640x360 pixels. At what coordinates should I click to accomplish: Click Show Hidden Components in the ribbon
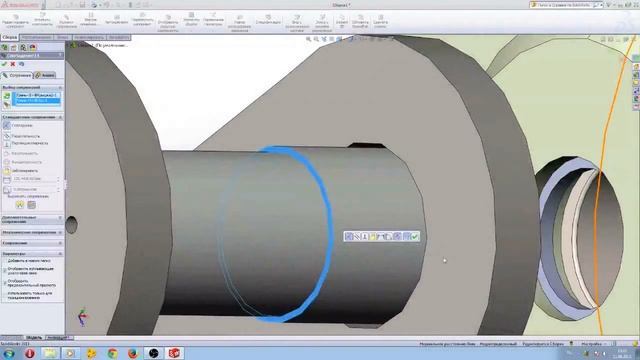click(168, 23)
